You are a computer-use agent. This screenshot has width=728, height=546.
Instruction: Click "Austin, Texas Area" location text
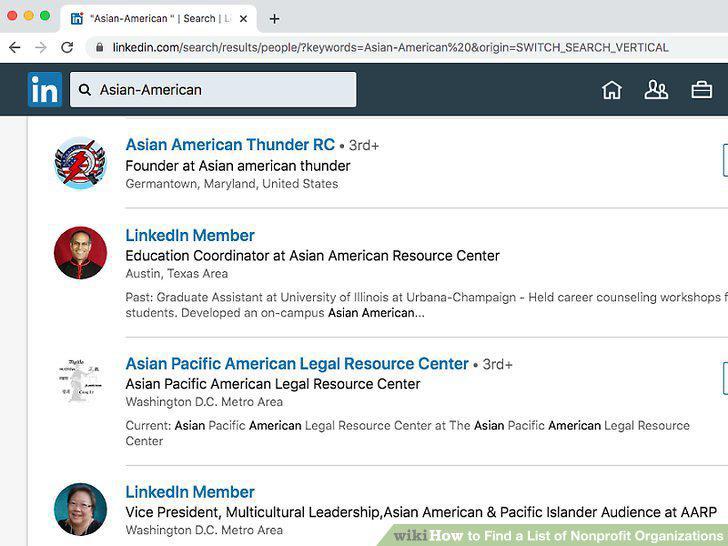(176, 273)
